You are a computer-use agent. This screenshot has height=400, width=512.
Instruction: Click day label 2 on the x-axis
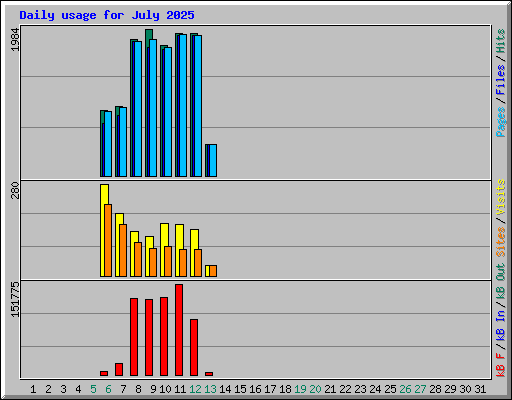(48, 389)
